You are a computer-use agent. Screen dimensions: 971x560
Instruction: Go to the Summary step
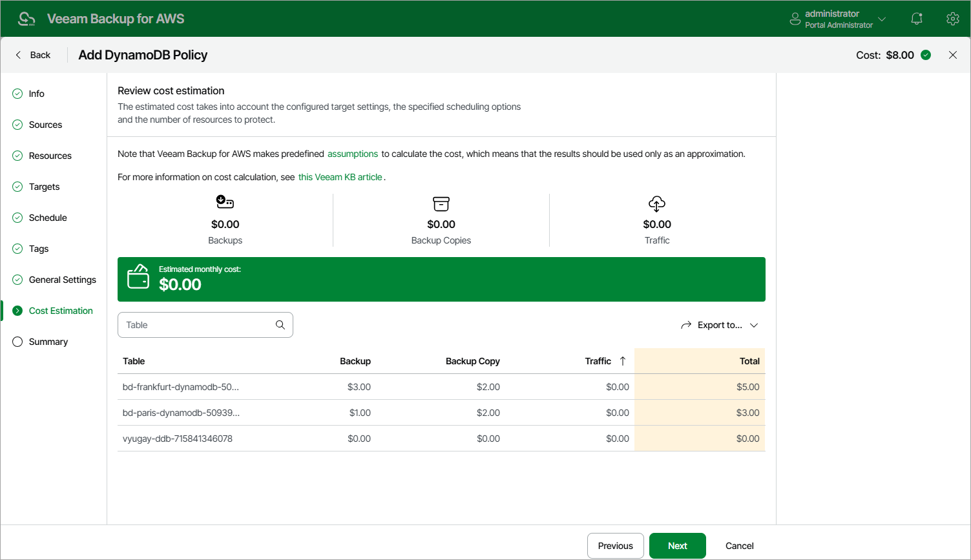click(48, 342)
